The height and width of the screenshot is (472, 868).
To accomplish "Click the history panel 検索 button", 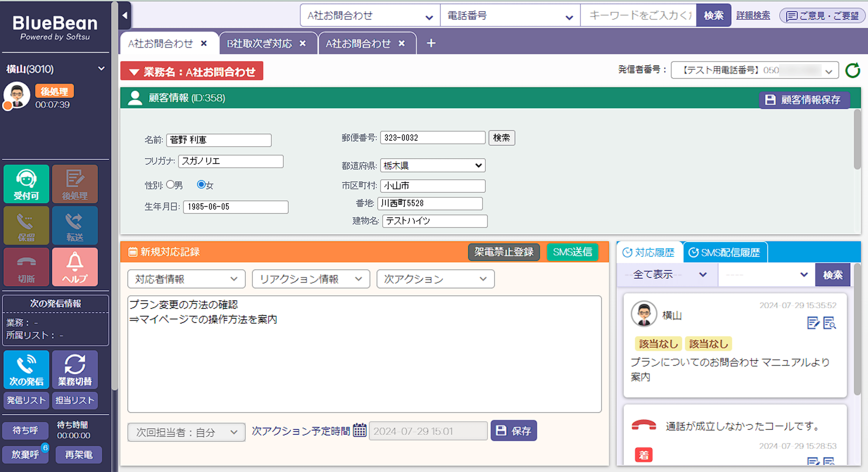I will 833,275.
